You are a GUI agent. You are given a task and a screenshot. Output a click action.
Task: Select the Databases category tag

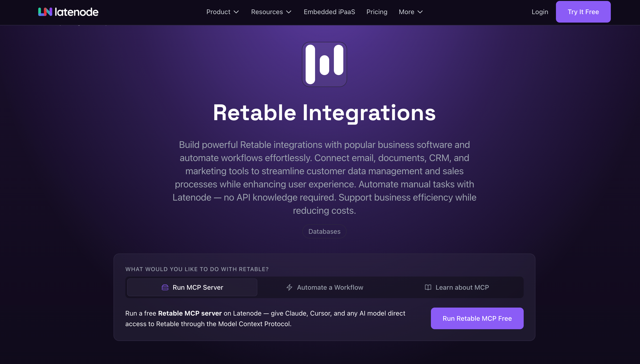[324, 232]
